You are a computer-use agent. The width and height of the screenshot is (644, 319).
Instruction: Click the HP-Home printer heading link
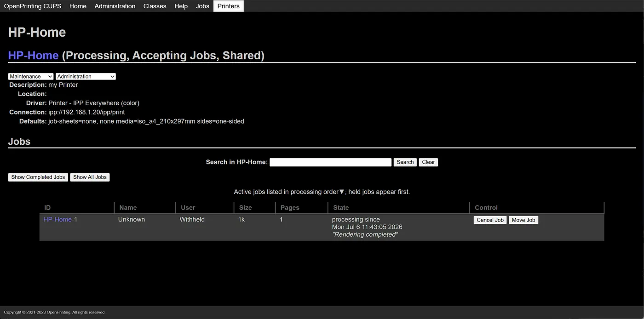(x=34, y=56)
